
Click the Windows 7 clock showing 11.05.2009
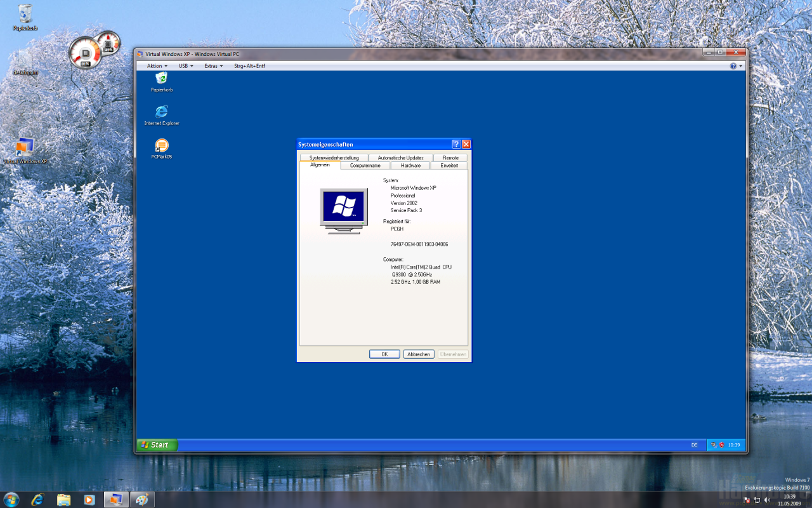click(x=789, y=500)
